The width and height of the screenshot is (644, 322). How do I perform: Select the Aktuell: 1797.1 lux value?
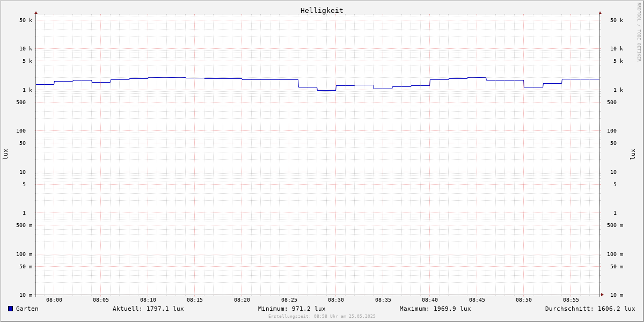(148, 309)
